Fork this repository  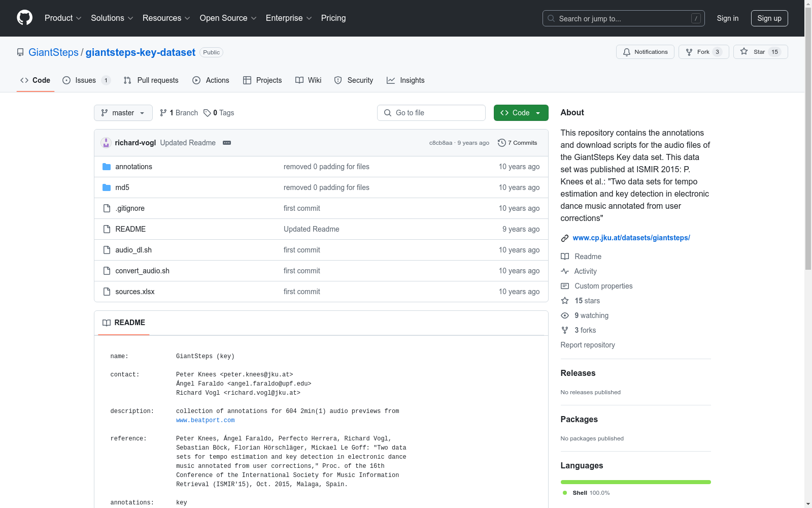[703, 52]
